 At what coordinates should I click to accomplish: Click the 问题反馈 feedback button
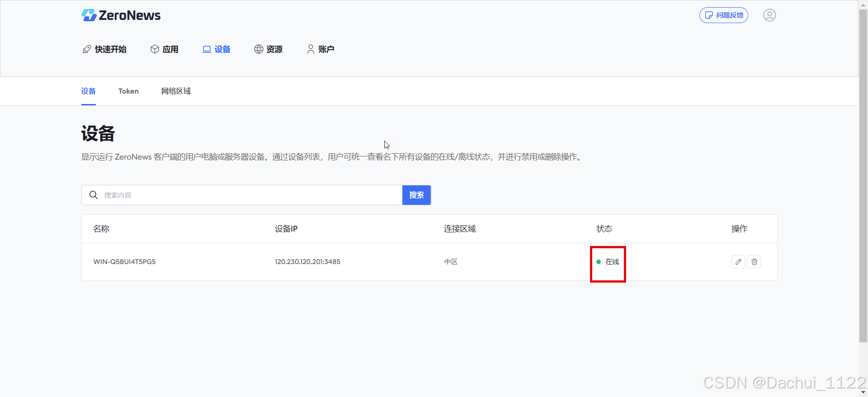724,15
